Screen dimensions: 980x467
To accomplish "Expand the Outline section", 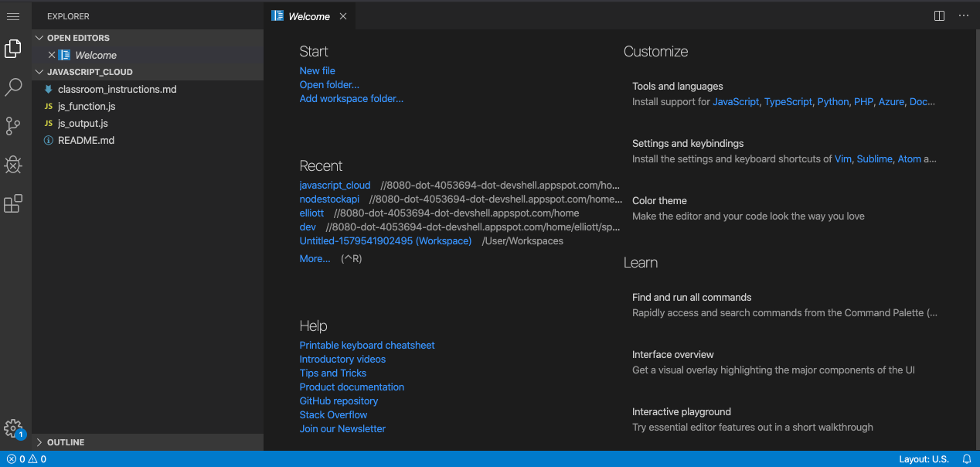I will pos(39,442).
